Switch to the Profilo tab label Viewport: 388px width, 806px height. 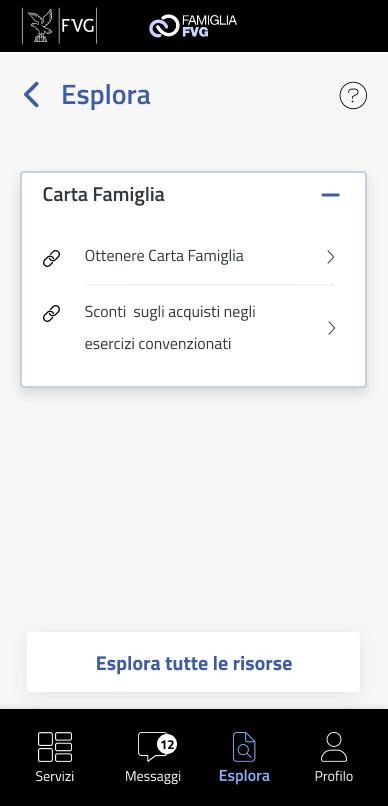(x=334, y=776)
